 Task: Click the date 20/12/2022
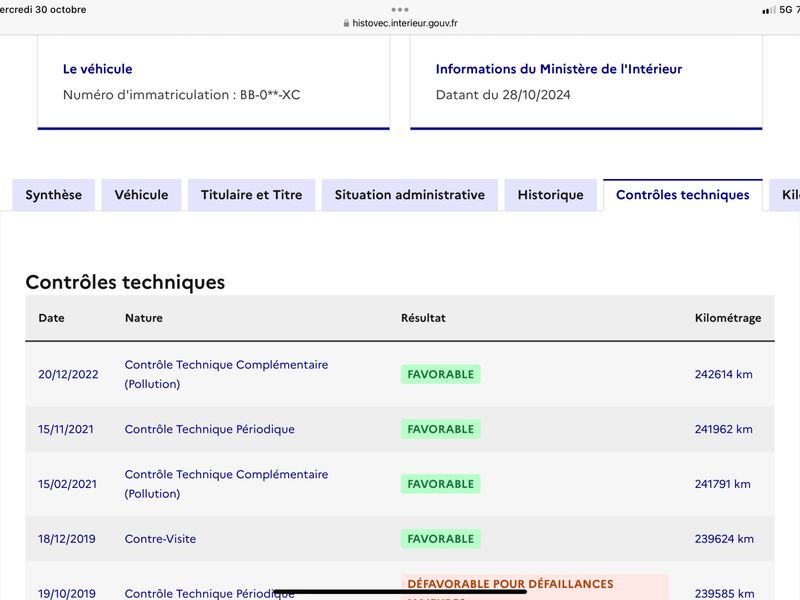68,374
